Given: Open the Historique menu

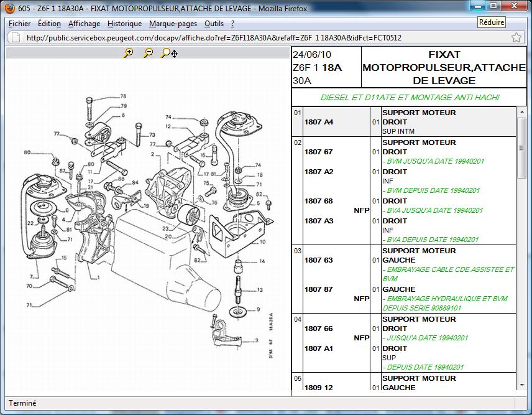Looking at the screenshot, I should pos(124,24).
